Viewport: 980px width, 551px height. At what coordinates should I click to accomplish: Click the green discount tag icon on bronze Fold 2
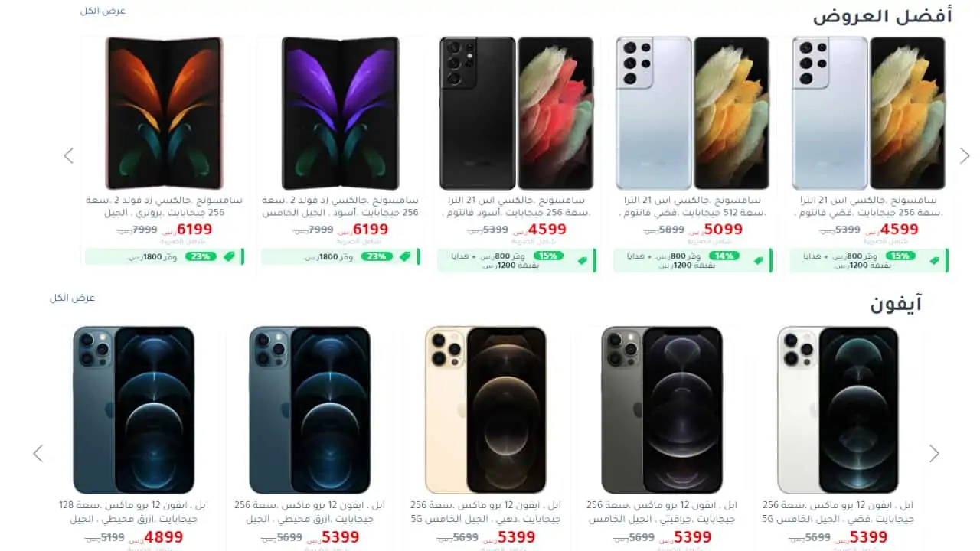click(x=229, y=256)
